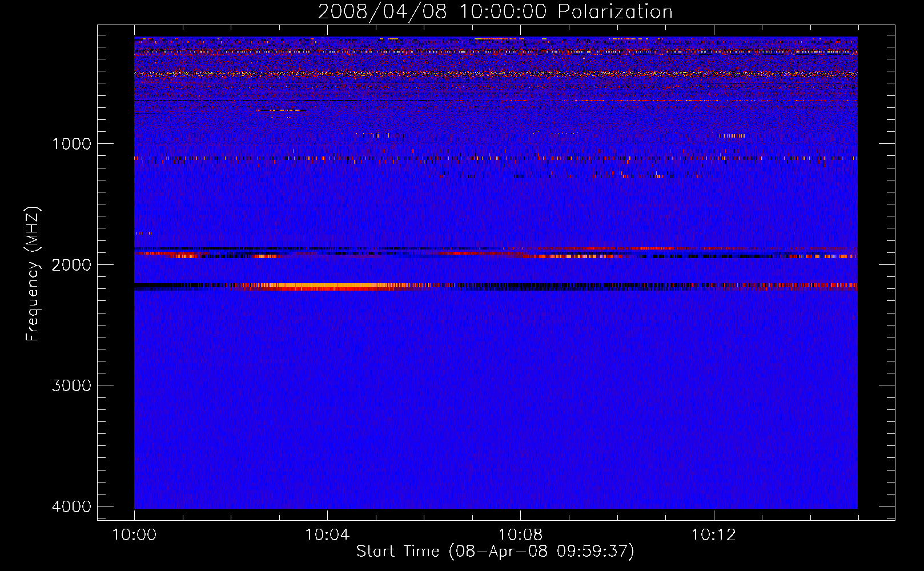
Task: Click the "Start Time (08-Apr-08 09:59:37)" label
Action: (x=495, y=552)
